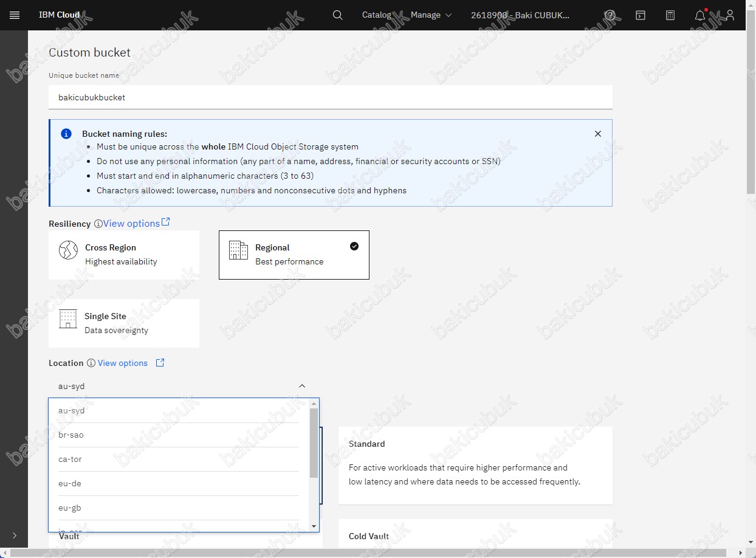Click the Location info icon
This screenshot has height=558, width=756.
tap(91, 363)
